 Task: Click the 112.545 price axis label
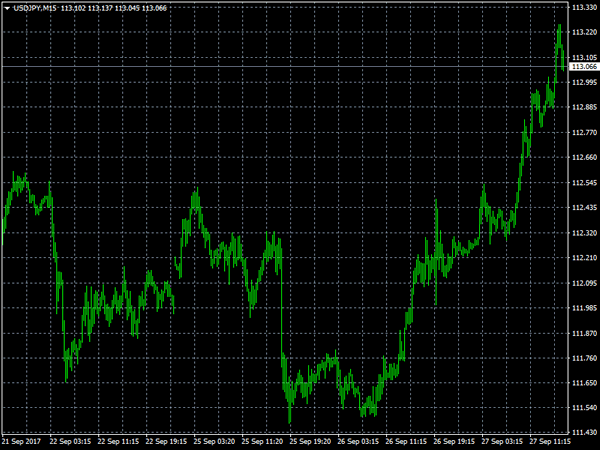tap(584, 183)
